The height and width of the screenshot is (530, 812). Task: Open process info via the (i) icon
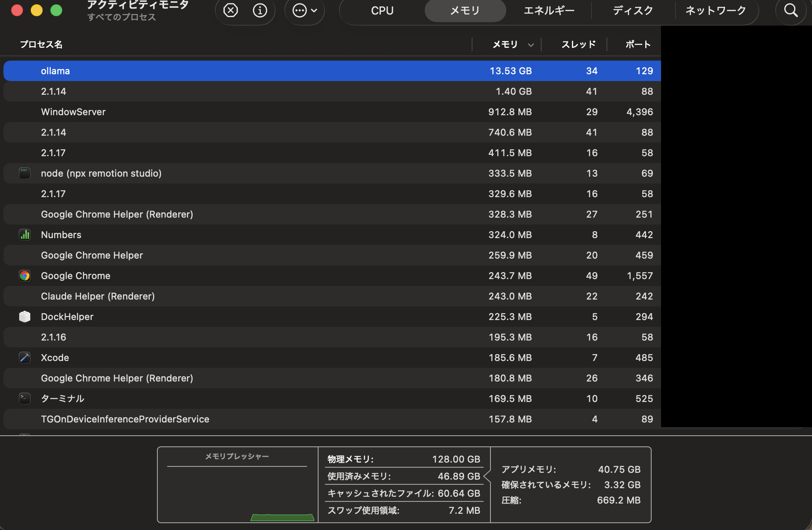coord(260,10)
